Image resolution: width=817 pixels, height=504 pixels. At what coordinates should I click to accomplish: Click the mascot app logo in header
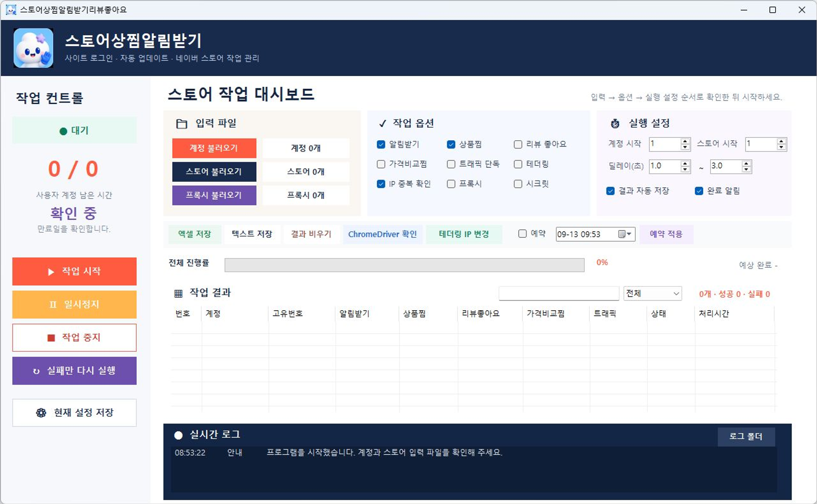(33, 48)
